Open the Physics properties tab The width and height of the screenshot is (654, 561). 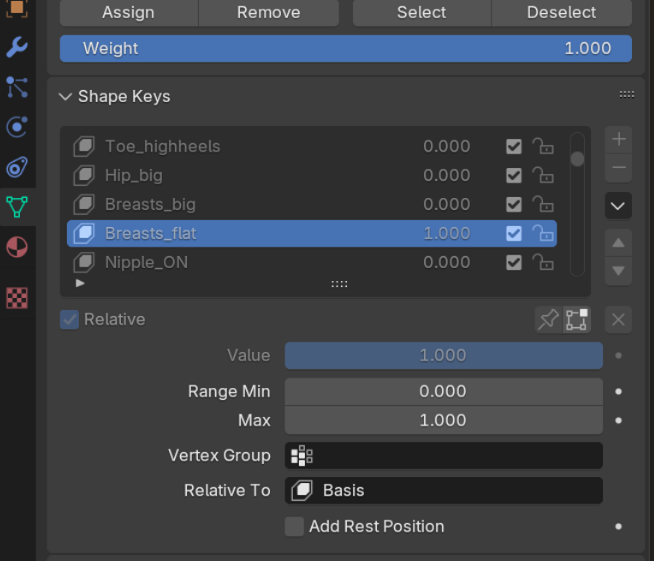point(17,127)
